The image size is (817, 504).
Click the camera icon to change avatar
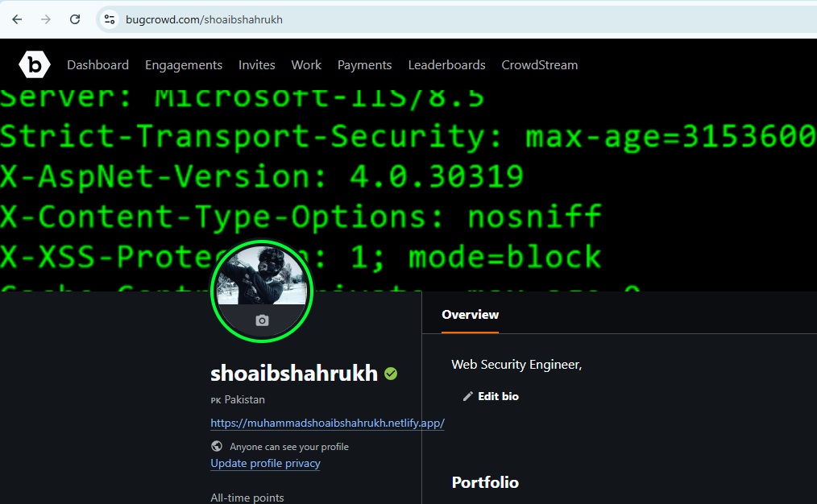tap(262, 320)
